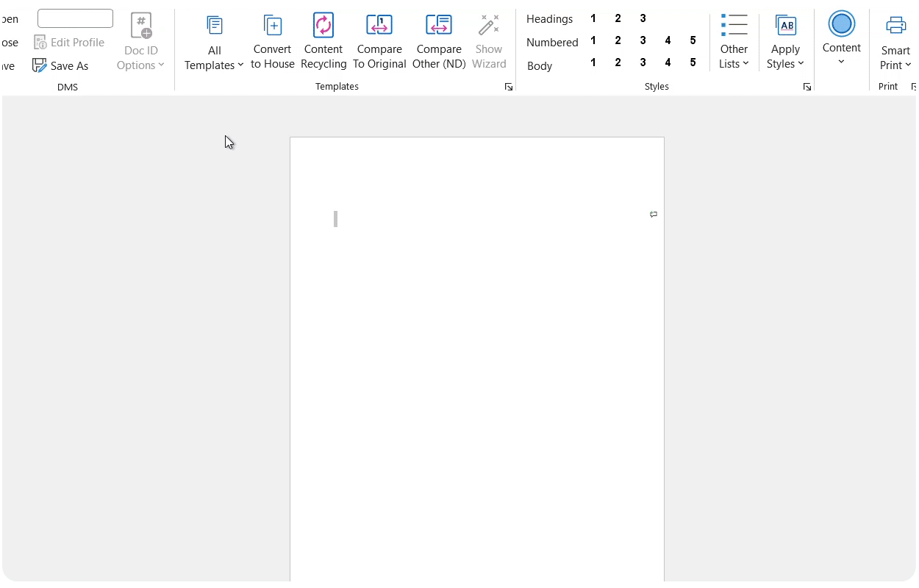
Task: Open the Templates group dialog launcher
Action: 509,87
